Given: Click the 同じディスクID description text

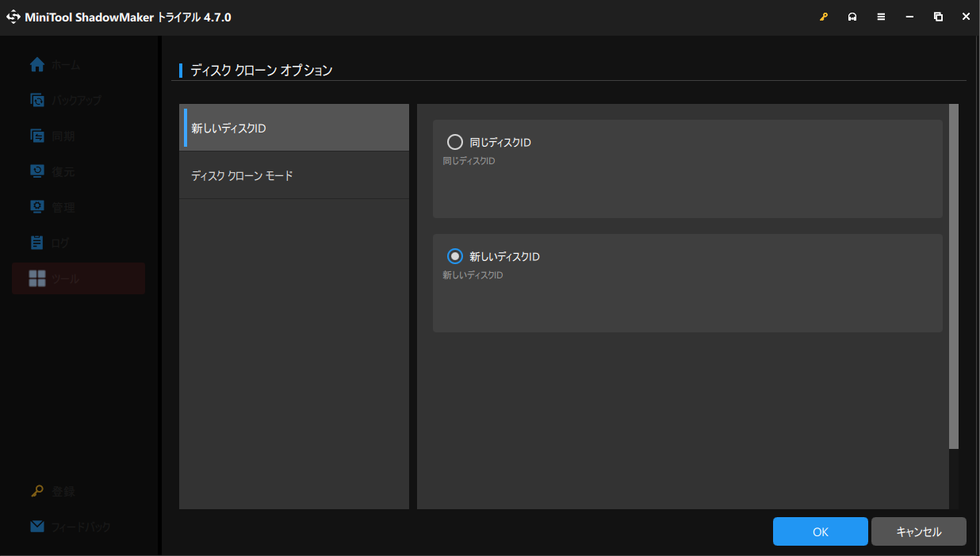Looking at the screenshot, I should (469, 161).
